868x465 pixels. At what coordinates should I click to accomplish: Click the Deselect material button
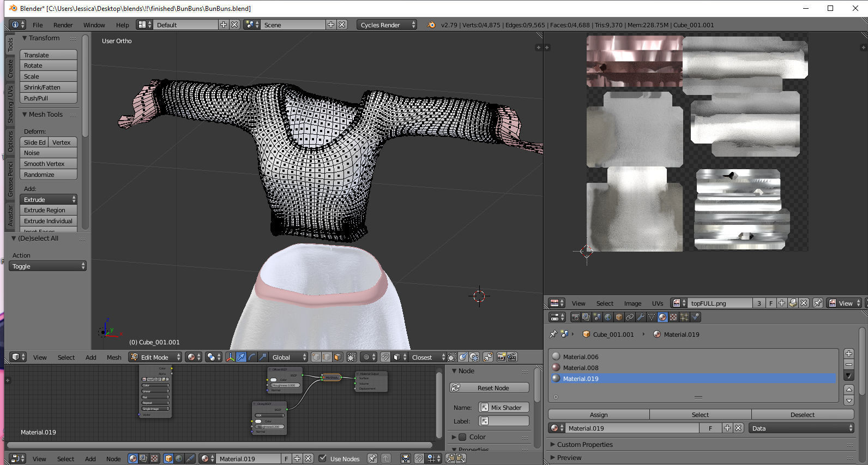click(803, 415)
